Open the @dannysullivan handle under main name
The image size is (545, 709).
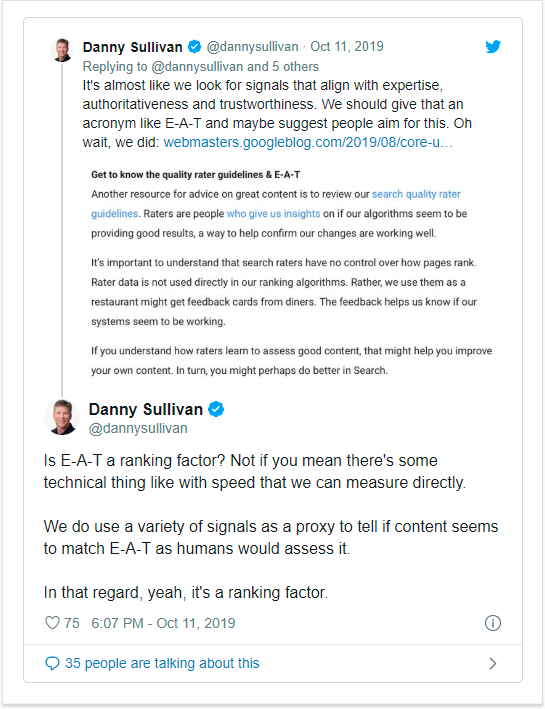[x=138, y=428]
